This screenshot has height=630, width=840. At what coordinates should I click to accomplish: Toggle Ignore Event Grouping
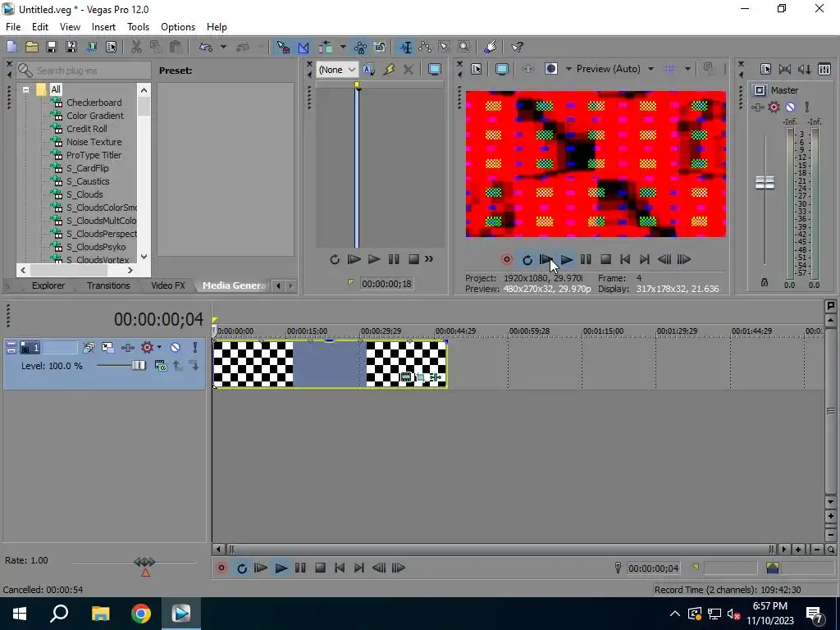[x=380, y=47]
